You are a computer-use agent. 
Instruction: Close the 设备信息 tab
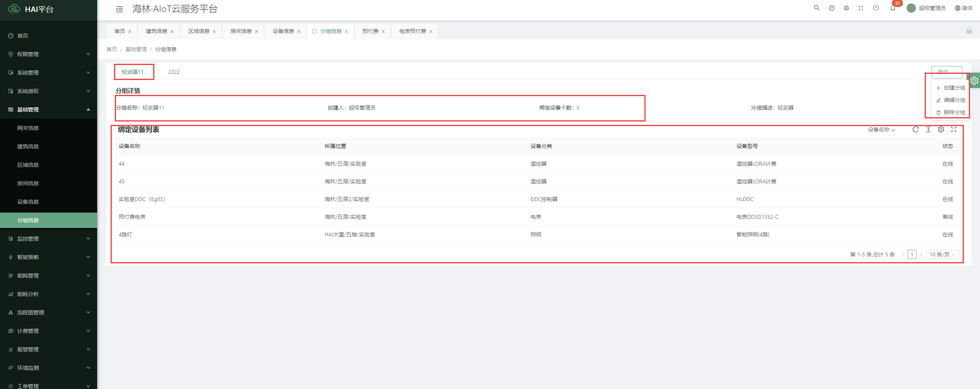tap(299, 32)
